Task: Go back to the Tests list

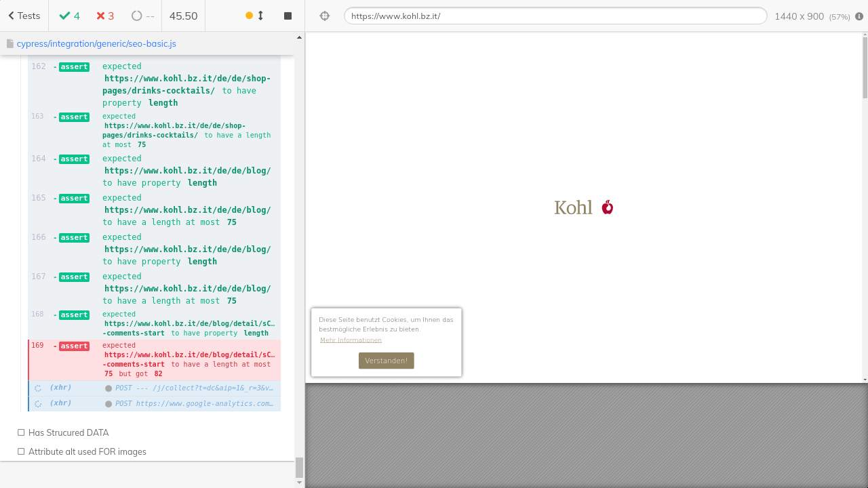Action: (24, 16)
